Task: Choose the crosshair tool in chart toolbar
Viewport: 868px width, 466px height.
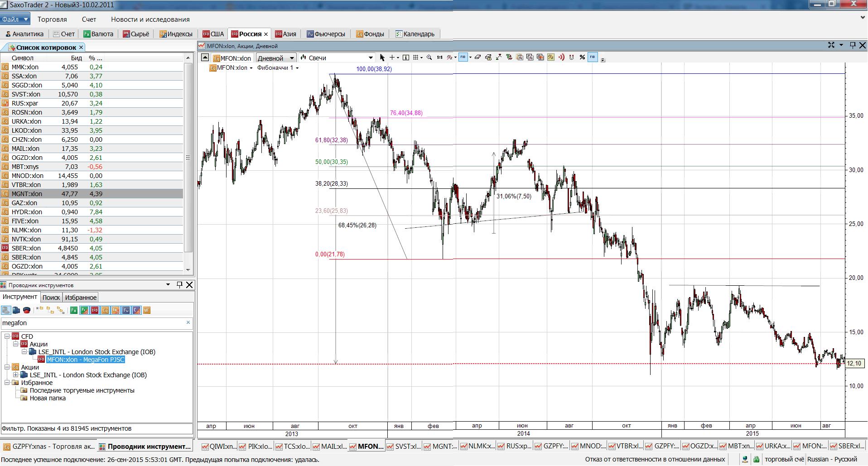Action: (x=392, y=58)
